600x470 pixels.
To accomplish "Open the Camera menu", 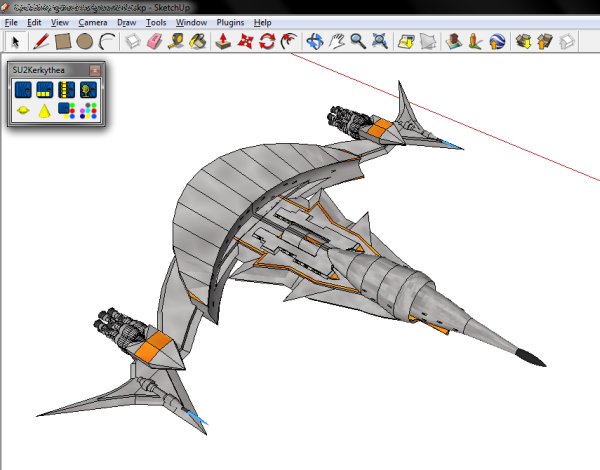I will tap(93, 23).
